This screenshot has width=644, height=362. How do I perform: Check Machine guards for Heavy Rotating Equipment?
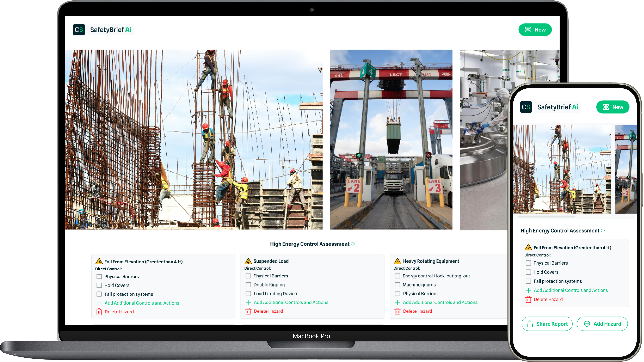tap(397, 285)
